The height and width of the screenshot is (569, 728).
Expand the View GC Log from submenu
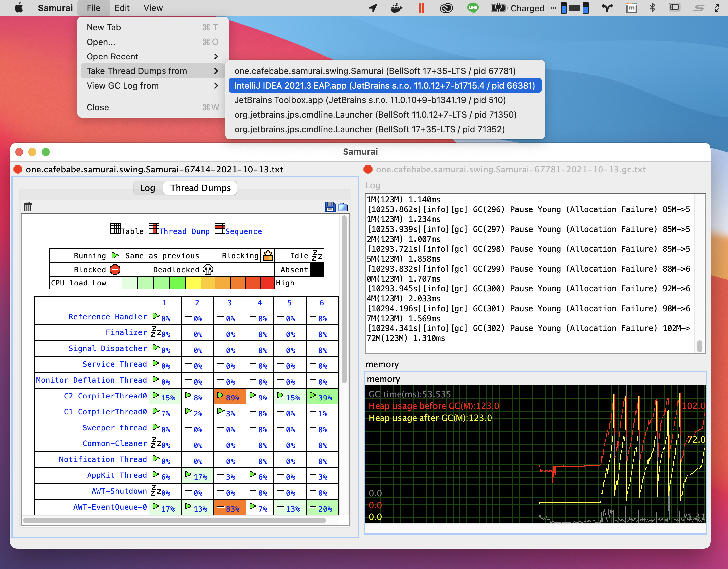point(153,86)
